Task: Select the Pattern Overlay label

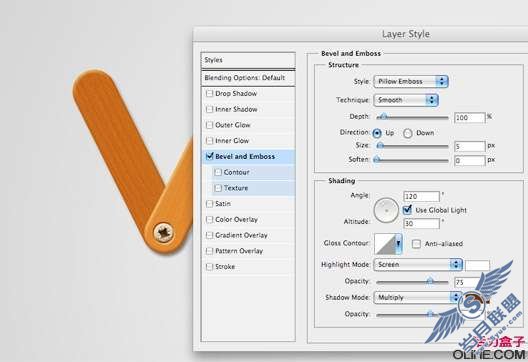Action: click(x=239, y=251)
